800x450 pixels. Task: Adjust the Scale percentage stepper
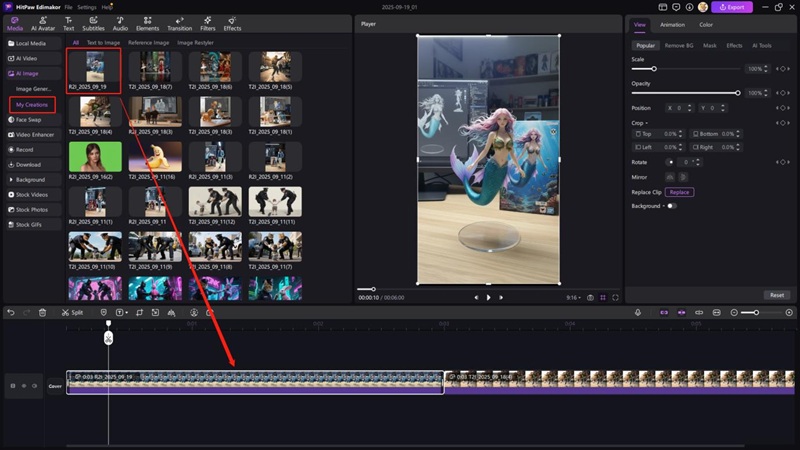tap(766, 69)
